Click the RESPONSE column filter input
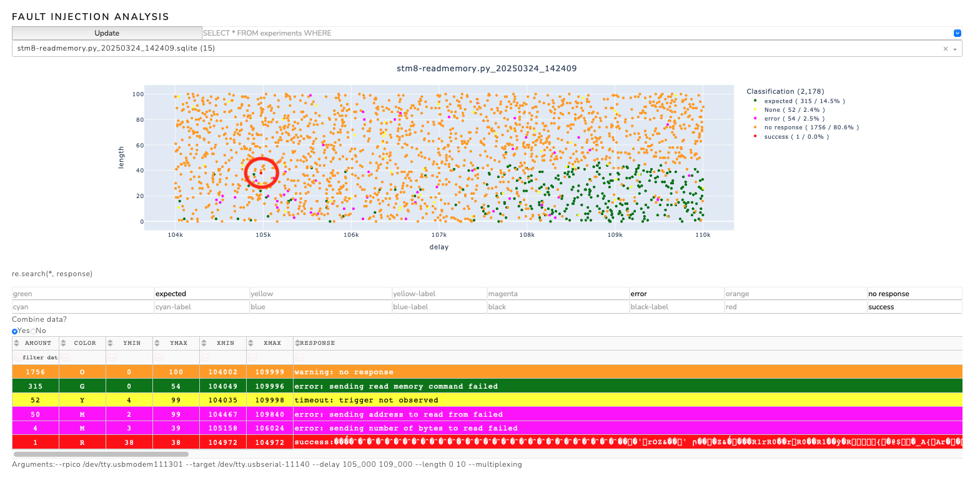The image size is (980, 478). 632,357
